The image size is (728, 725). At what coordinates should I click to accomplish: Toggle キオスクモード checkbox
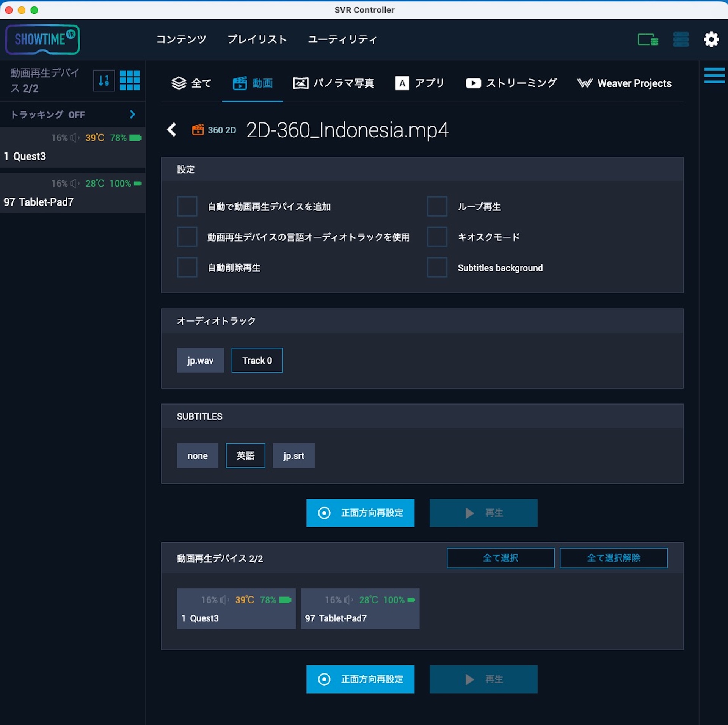click(x=437, y=237)
